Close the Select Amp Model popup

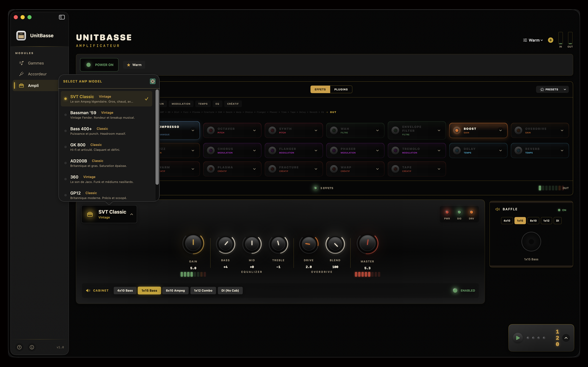(x=153, y=81)
